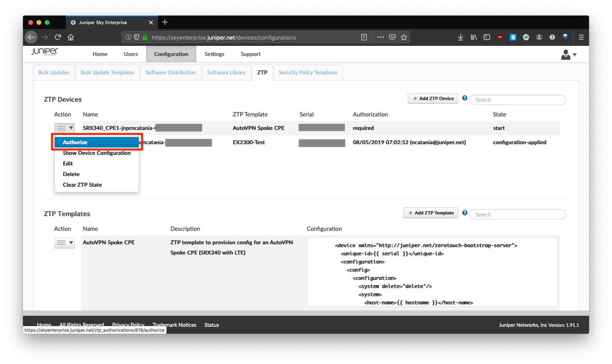The image size is (612, 364).
Task: Click the Add ZTP Template button
Action: point(430,213)
